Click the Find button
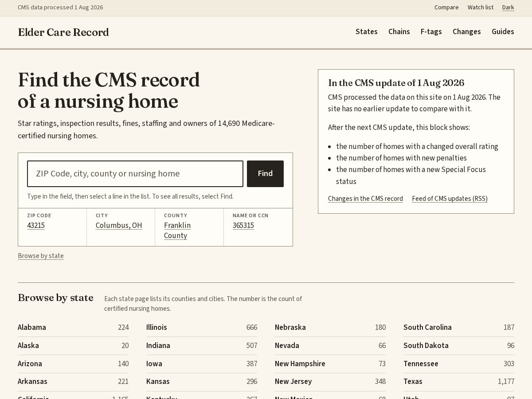 click(x=265, y=174)
